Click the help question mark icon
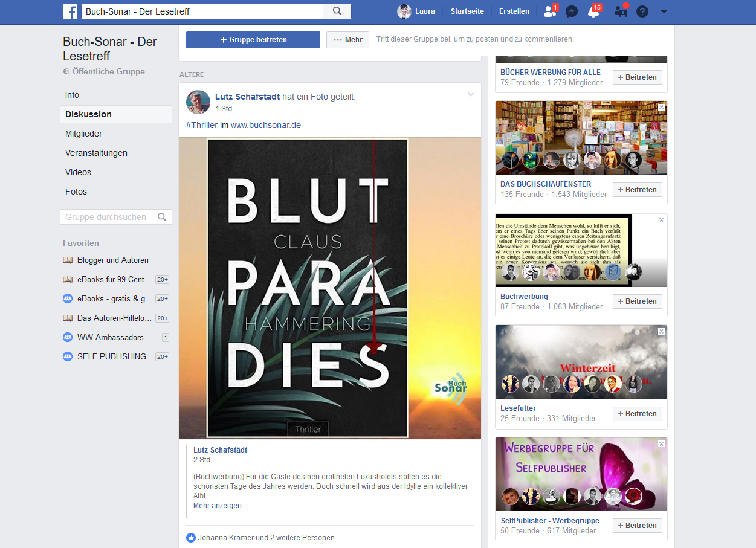Screen dimensions: 756x548 pyautogui.click(x=642, y=11)
